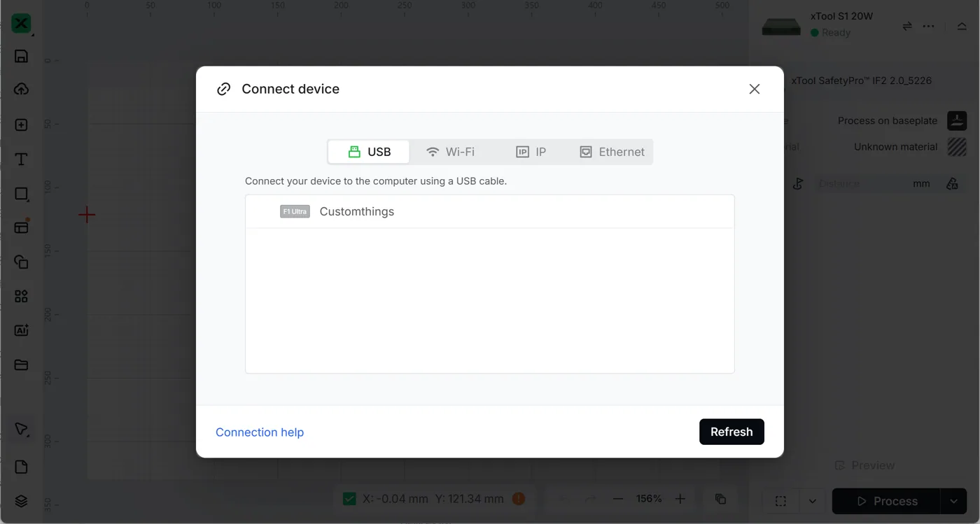
Task: Click the switch device arrows icon
Action: pyautogui.click(x=907, y=26)
